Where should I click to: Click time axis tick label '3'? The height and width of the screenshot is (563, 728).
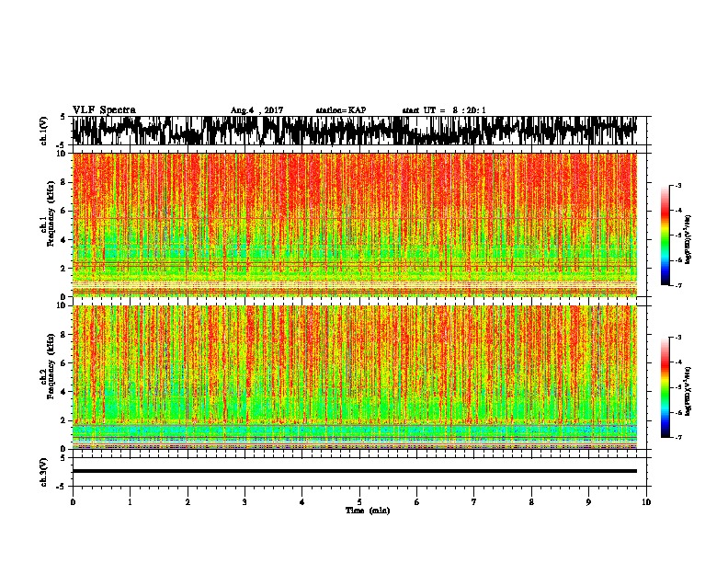tap(245, 502)
